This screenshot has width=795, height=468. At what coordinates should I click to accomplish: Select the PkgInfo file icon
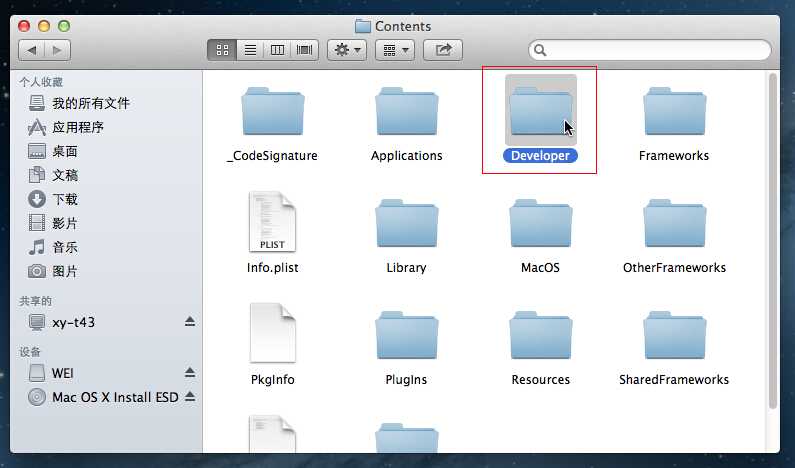272,333
